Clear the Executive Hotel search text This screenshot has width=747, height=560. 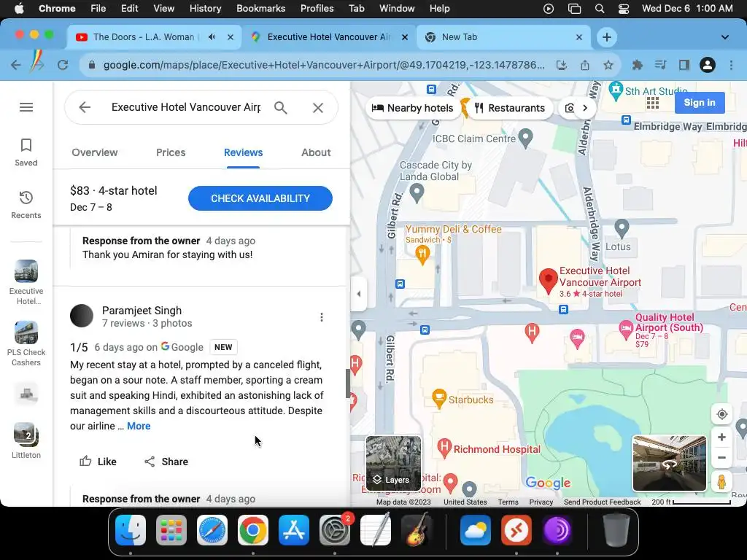coord(318,108)
